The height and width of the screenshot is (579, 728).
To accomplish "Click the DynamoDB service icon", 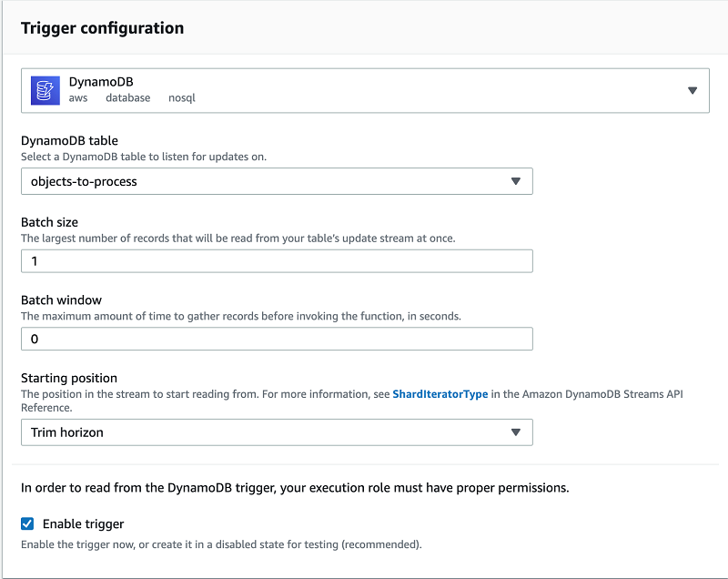I will pyautogui.click(x=44, y=89).
